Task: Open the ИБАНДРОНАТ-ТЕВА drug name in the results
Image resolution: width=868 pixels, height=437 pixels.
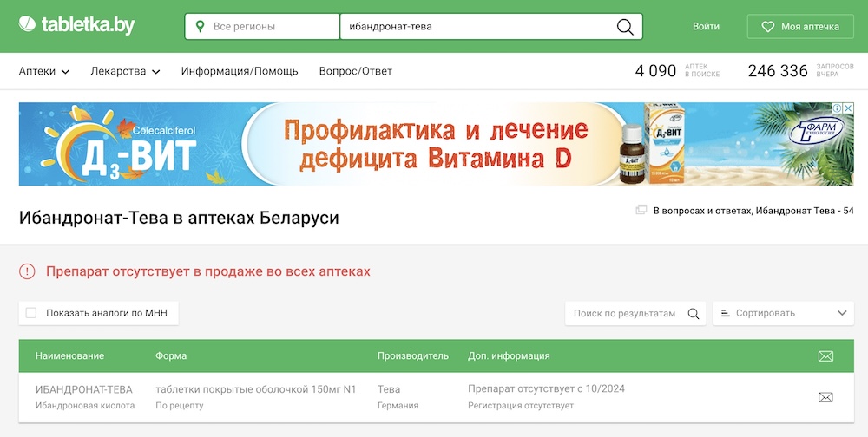Action: [x=84, y=389]
